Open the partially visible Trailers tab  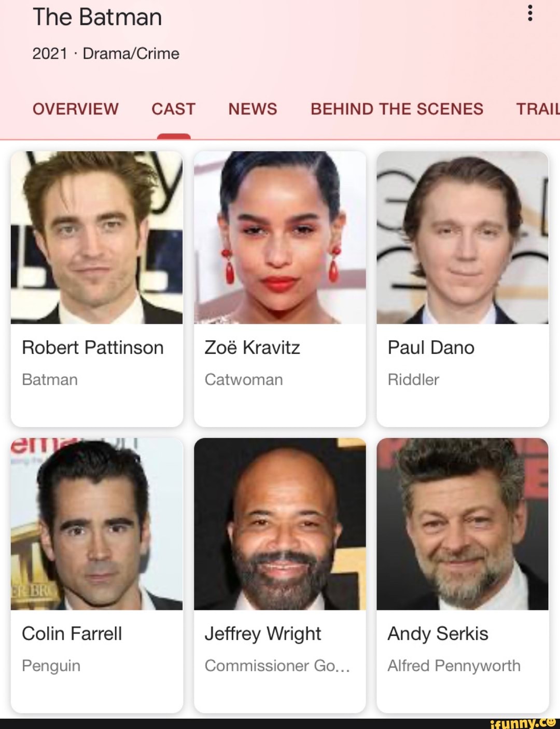(538, 109)
